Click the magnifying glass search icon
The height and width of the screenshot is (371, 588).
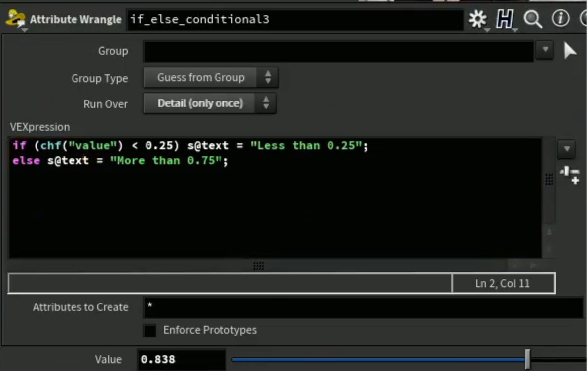coord(532,19)
